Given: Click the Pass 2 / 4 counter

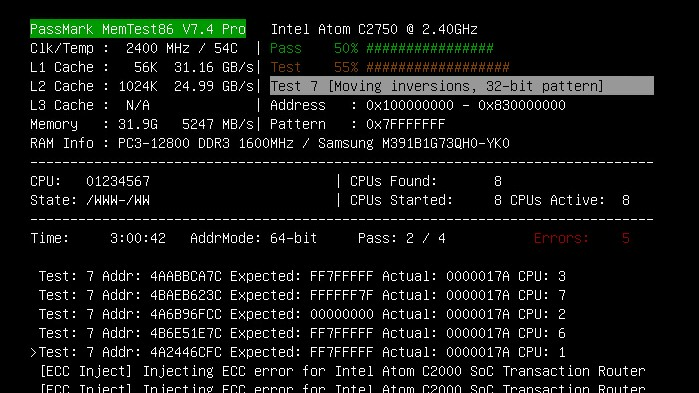Looking at the screenshot, I should point(402,238).
